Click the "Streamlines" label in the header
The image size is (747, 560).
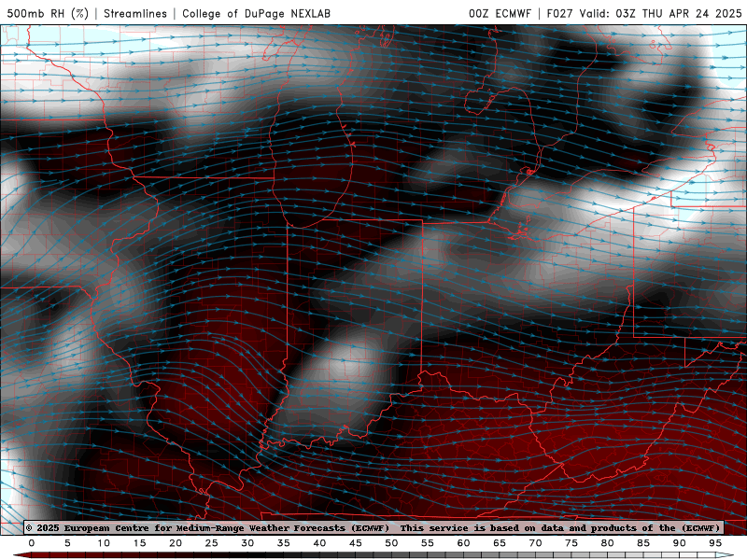[135, 13]
